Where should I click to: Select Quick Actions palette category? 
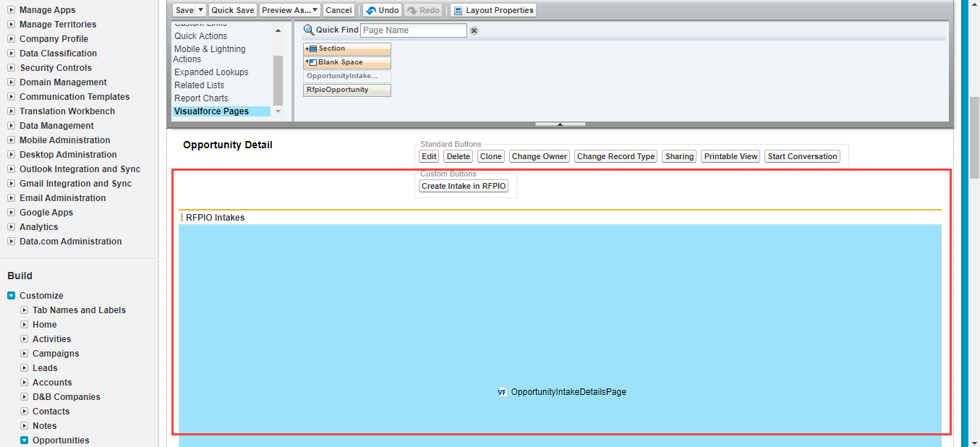tap(200, 36)
